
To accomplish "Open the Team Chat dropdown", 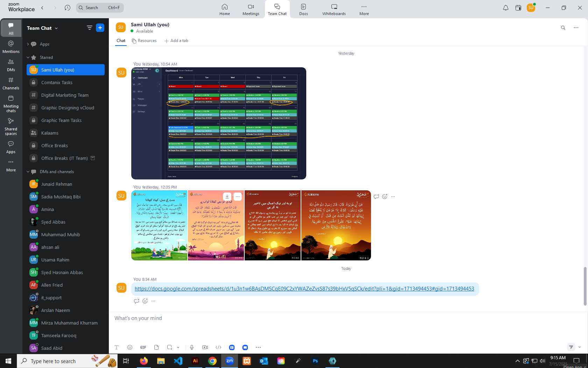I will (42, 28).
